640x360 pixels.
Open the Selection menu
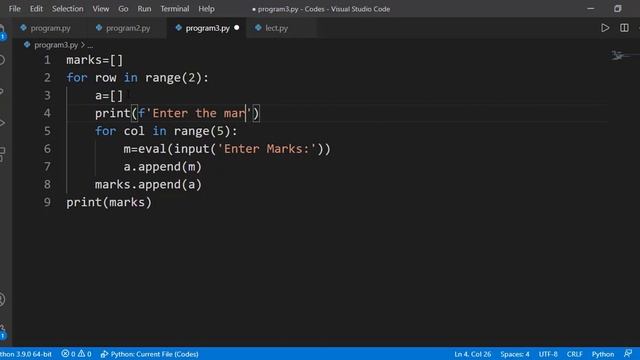[67, 9]
